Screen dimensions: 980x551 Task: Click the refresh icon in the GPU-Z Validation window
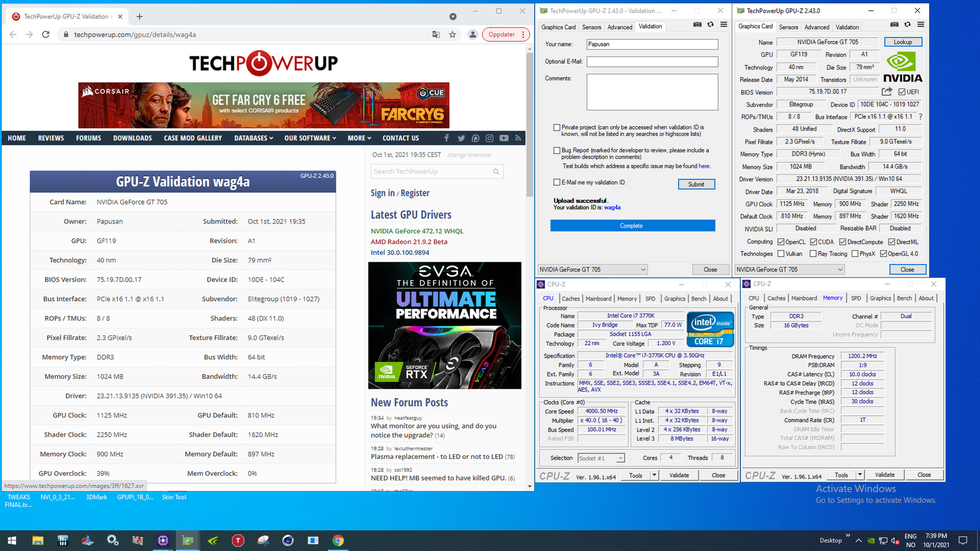710,24
